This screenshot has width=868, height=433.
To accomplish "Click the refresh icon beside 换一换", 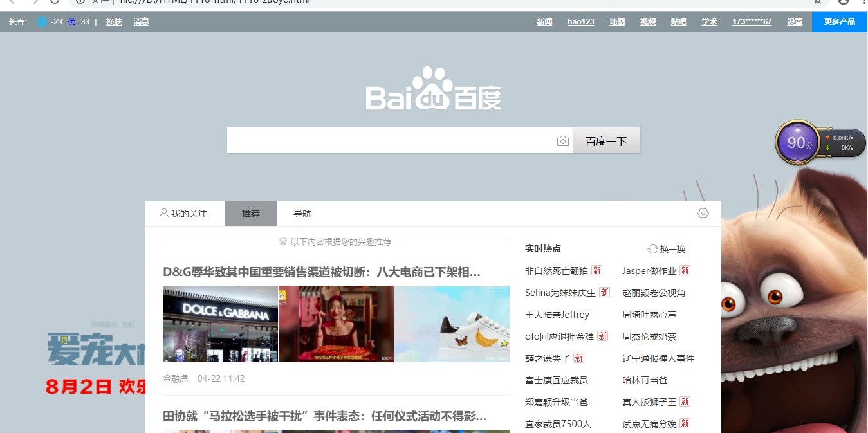I will click(x=652, y=249).
